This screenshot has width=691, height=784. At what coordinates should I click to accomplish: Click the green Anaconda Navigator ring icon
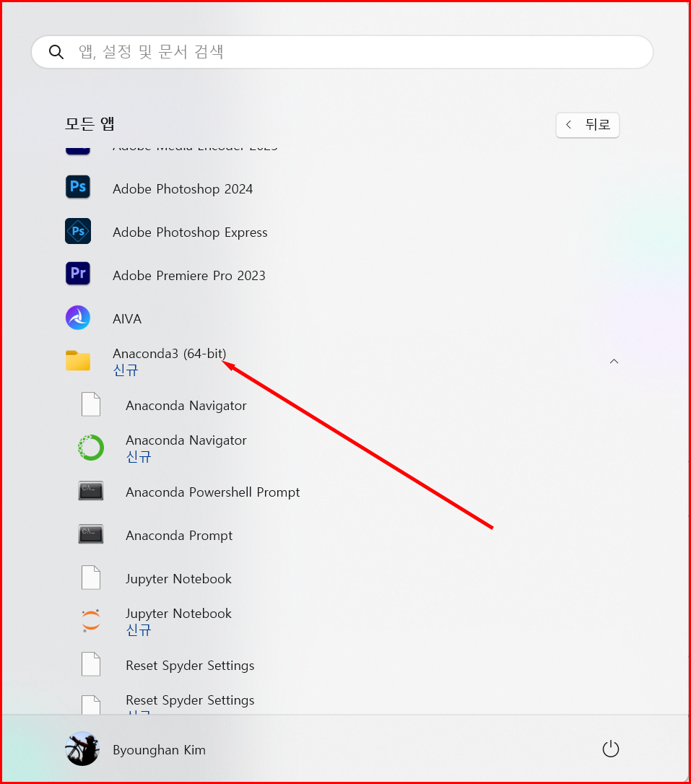[x=91, y=448]
